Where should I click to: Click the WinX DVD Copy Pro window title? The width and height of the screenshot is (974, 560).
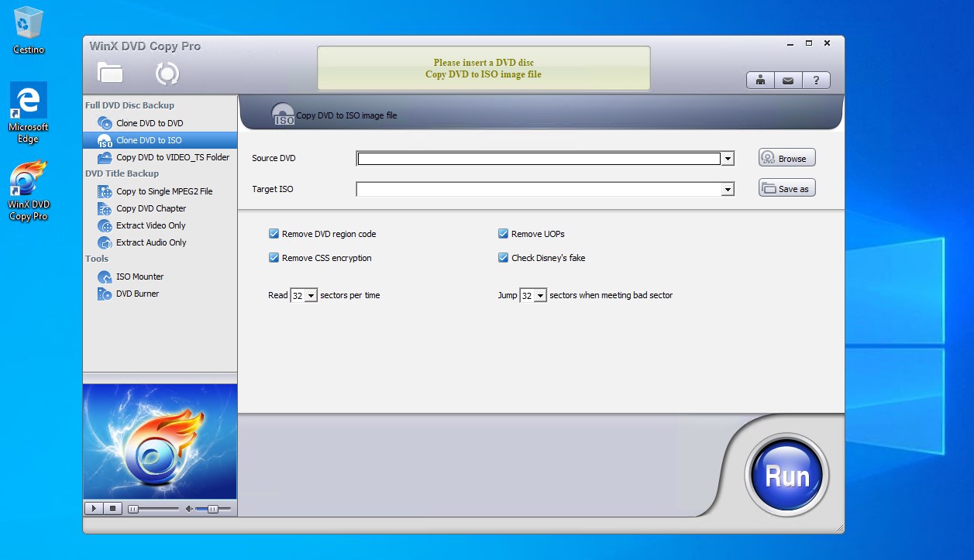click(145, 46)
